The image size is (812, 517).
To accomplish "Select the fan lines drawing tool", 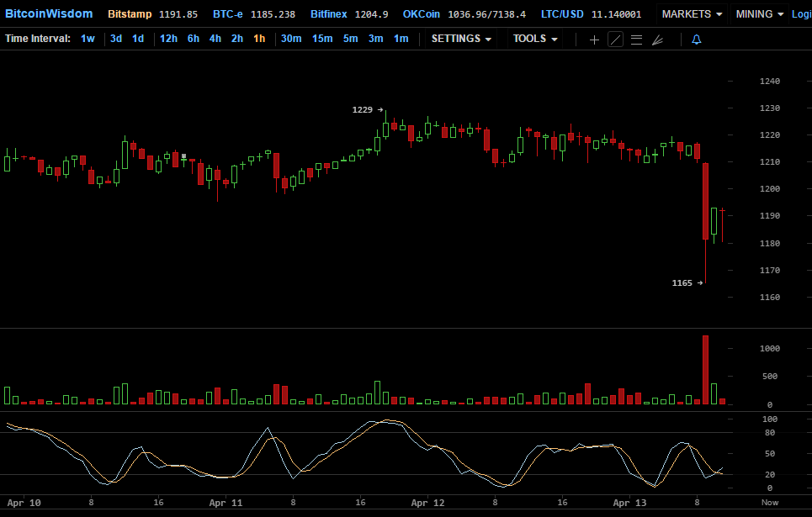I will click(x=657, y=40).
